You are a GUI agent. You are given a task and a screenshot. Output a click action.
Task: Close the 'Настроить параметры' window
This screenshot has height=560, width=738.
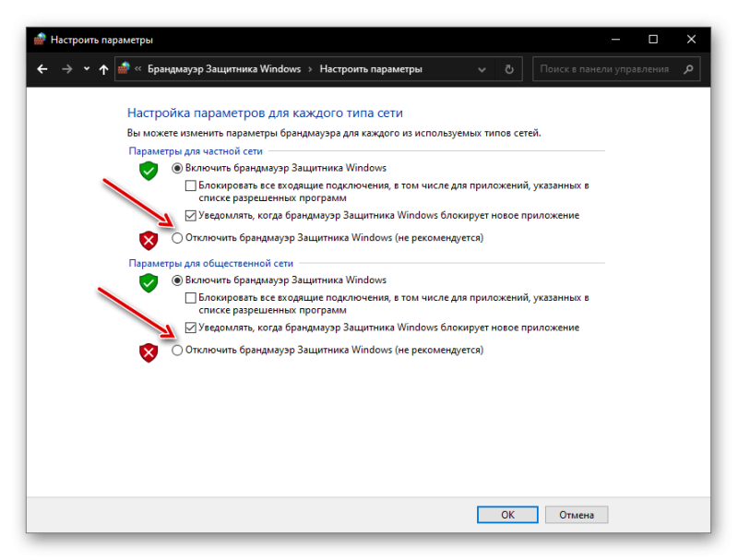691,40
